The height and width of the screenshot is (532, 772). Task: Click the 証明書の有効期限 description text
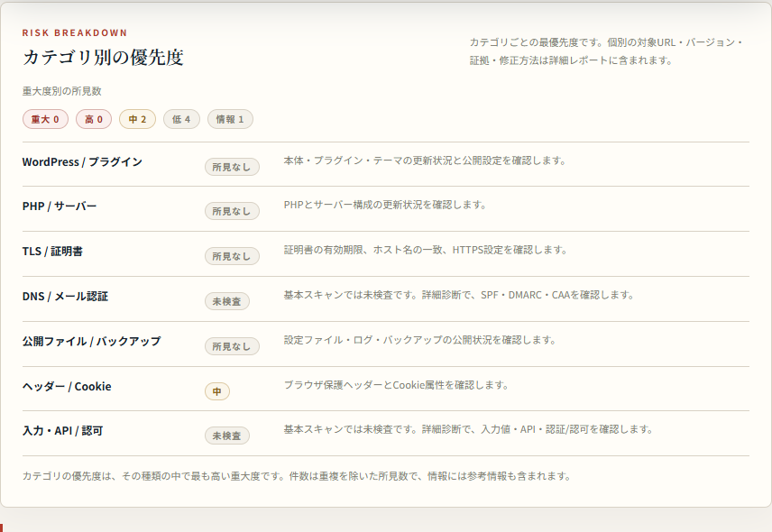point(426,250)
